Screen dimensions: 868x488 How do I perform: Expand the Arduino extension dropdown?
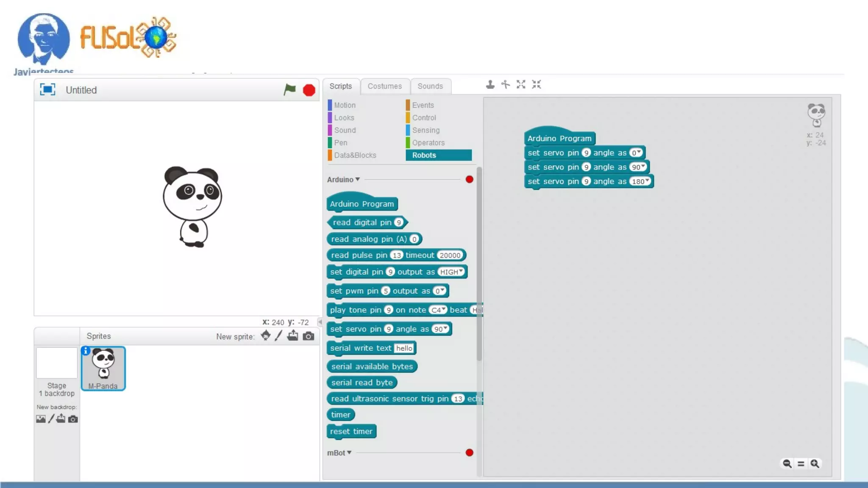coord(357,179)
